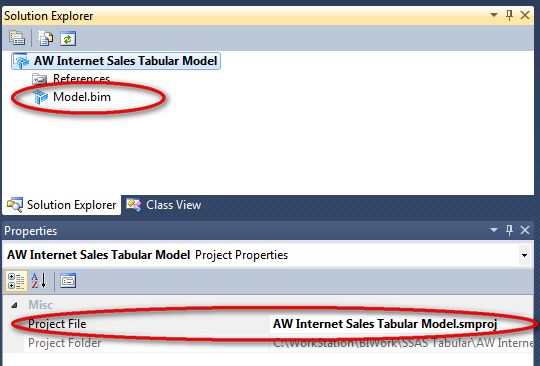Image resolution: width=540 pixels, height=366 pixels.
Task: Open the Solution Explorer window position dropdown
Action: pos(494,15)
